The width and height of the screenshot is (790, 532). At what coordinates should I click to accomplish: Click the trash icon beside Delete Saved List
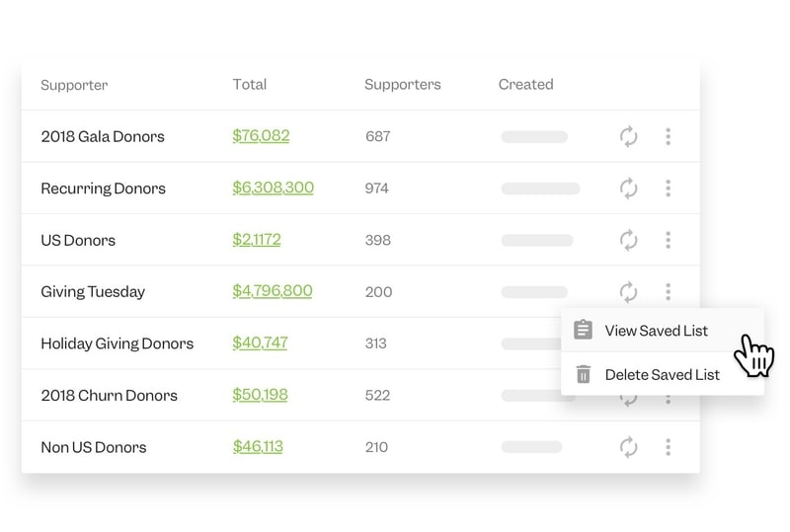click(x=584, y=374)
